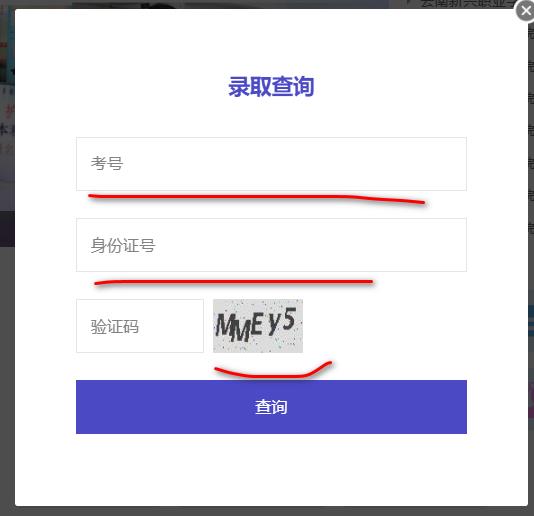Click the red underline below 考号 field

[256, 198]
